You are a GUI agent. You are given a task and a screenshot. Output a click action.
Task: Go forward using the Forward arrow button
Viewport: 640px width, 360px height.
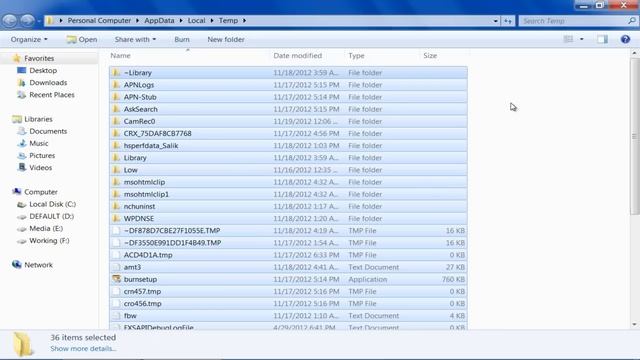click(27, 20)
